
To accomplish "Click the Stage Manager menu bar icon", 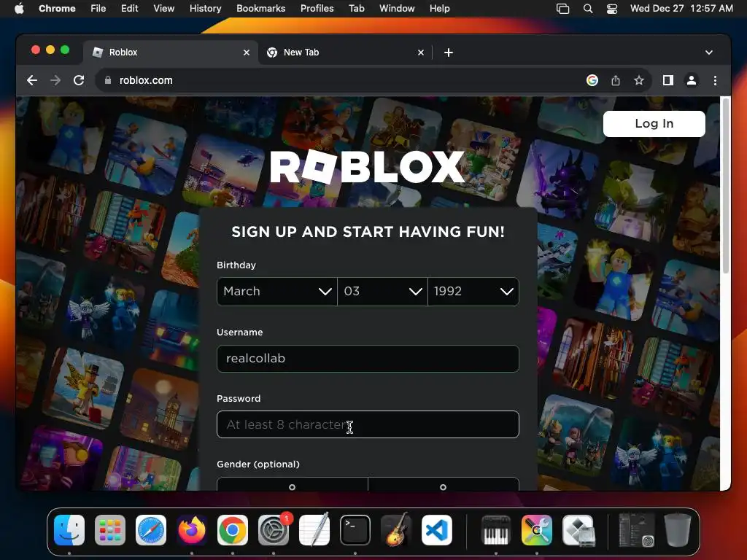I will (x=562, y=9).
